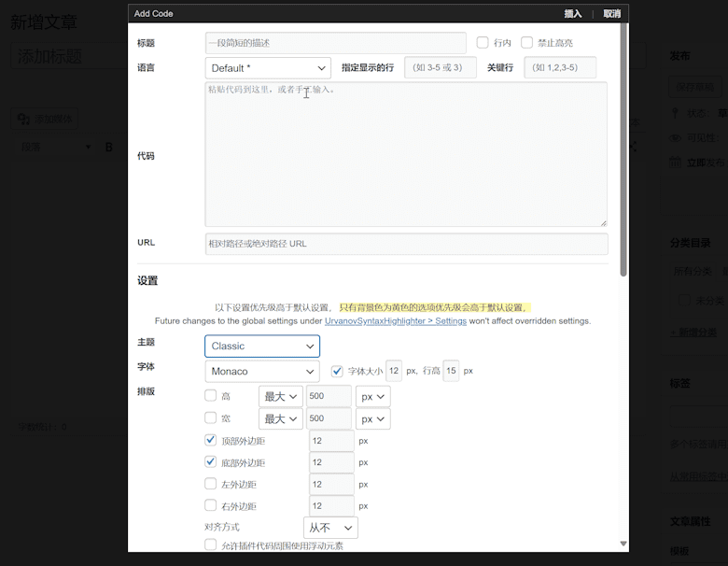Click the fullscreen icon in background editor toolbar

(x=633, y=147)
